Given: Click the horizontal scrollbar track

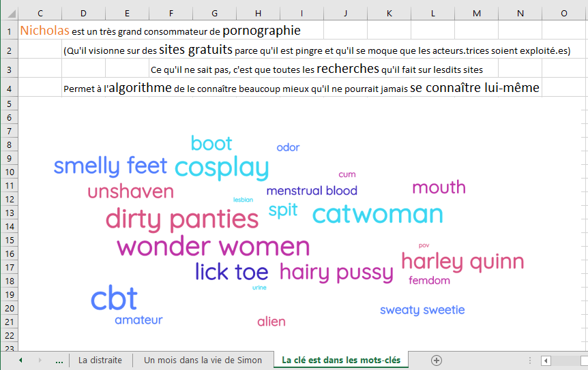Looking at the screenshot, I should (570, 360).
